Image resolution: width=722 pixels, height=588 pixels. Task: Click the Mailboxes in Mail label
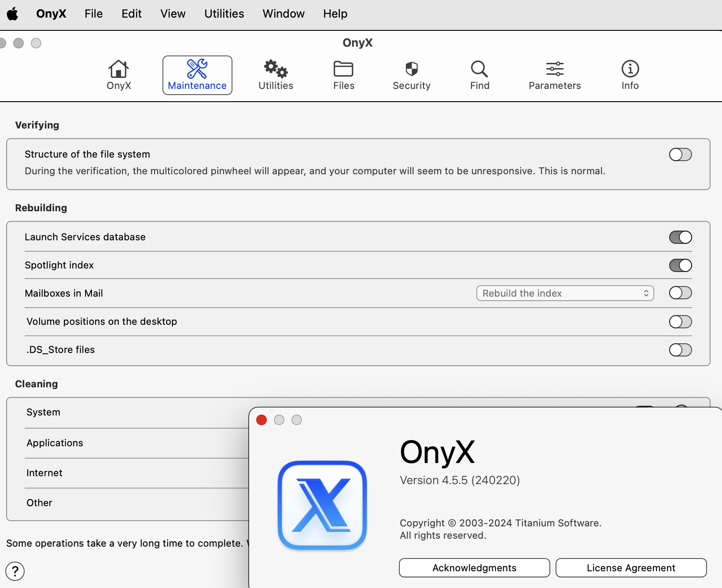64,294
